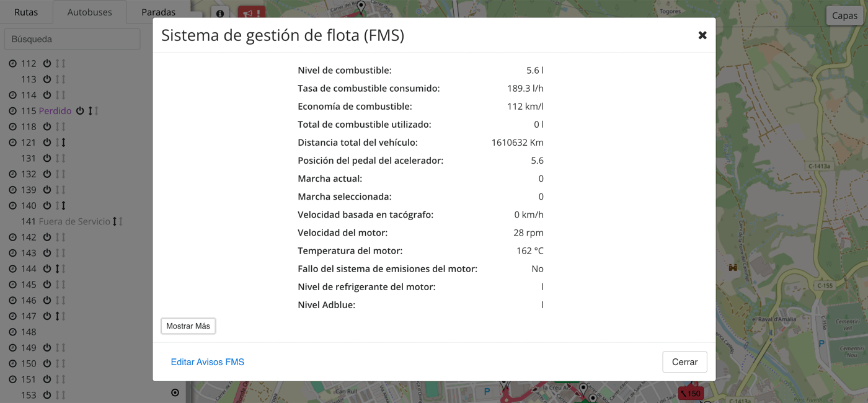The width and height of the screenshot is (868, 403).
Task: Select the arrows icon beside bus 121
Action: click(63, 142)
